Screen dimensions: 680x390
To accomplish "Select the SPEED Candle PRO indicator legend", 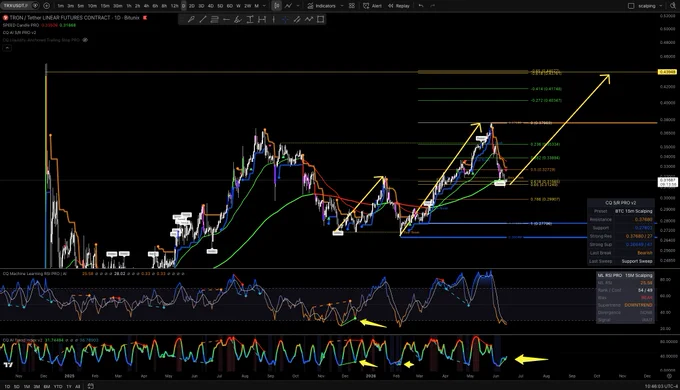I will [21, 25].
